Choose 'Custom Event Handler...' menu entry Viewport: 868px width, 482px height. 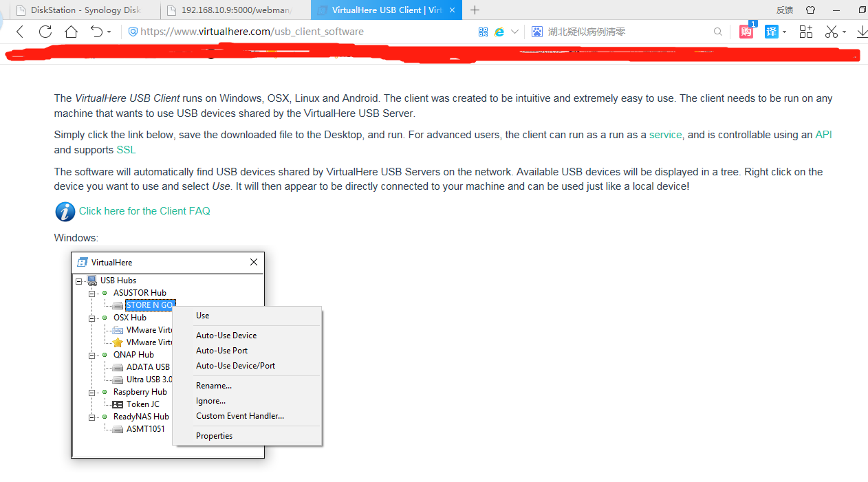(248, 416)
